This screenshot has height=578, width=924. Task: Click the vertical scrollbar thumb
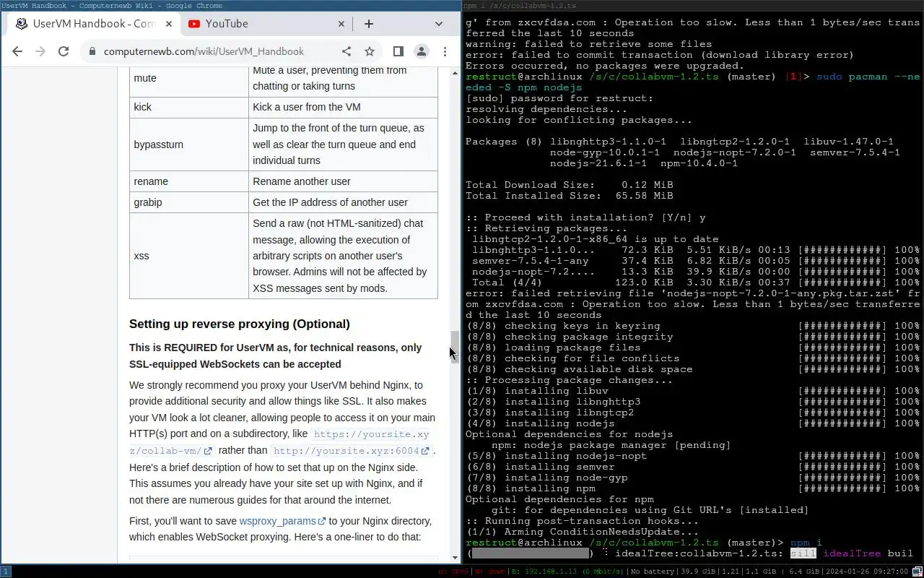(x=455, y=347)
